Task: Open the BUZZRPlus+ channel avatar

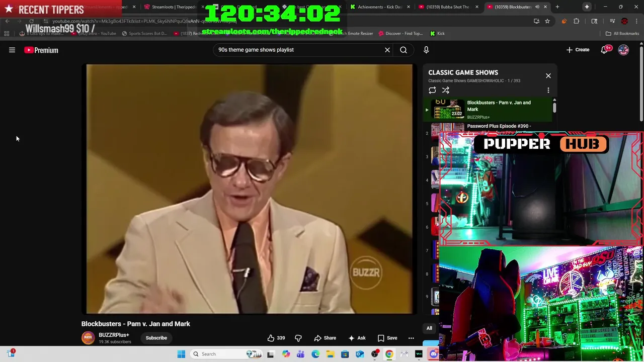Action: [x=88, y=338]
